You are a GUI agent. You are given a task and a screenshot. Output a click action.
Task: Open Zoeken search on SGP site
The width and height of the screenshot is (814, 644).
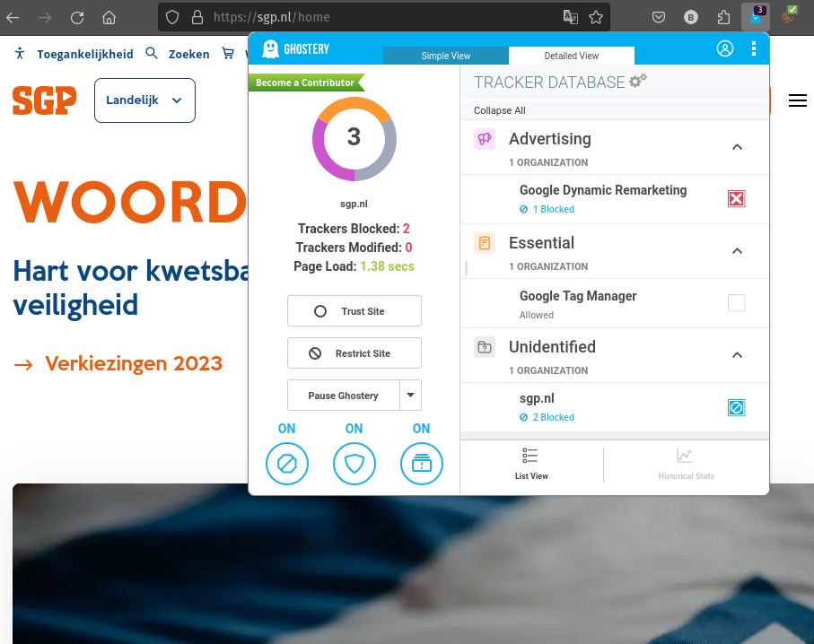click(178, 54)
